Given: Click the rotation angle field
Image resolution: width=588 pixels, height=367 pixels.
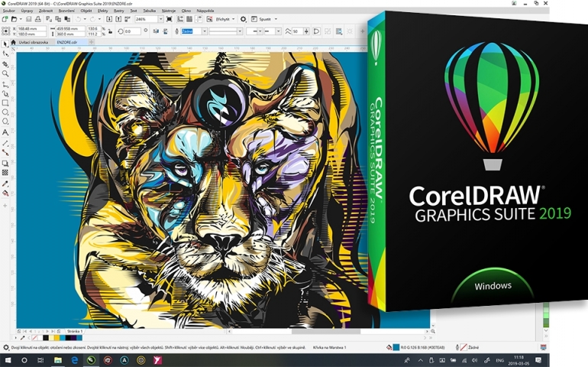Looking at the screenshot, I should pyautogui.click(x=132, y=31).
